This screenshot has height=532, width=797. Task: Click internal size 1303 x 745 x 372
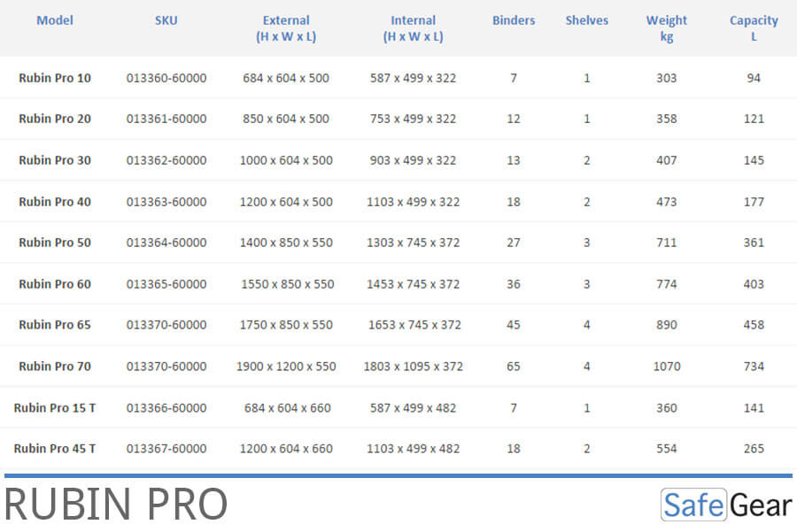tap(414, 243)
